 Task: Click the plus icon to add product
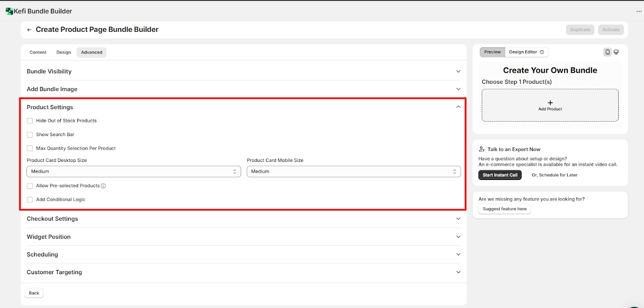click(550, 103)
